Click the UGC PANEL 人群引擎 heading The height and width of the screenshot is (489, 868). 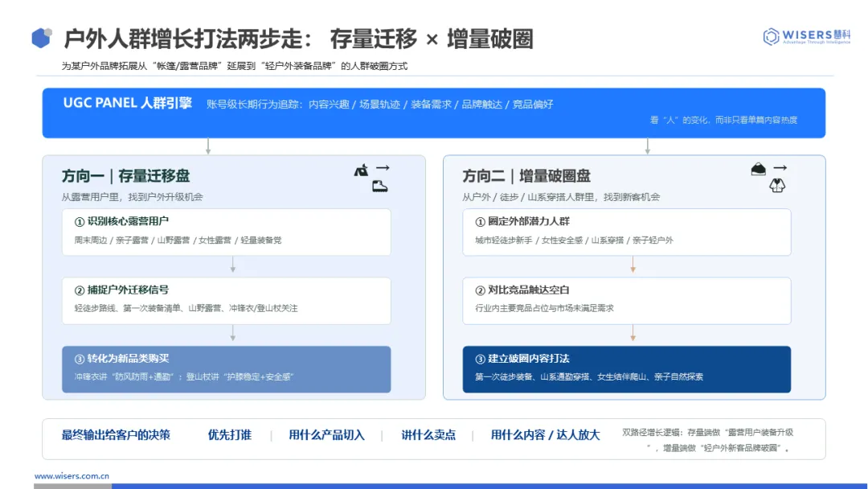127,103
